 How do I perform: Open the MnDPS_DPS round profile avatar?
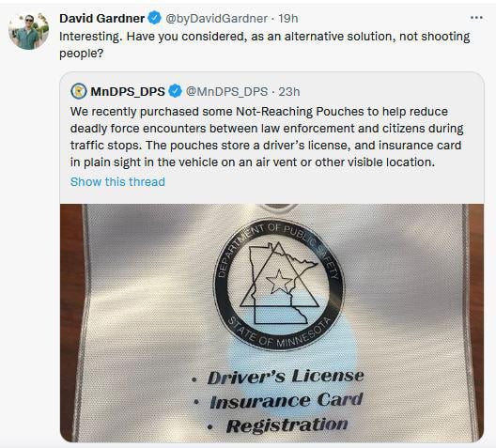pyautogui.click(x=79, y=91)
